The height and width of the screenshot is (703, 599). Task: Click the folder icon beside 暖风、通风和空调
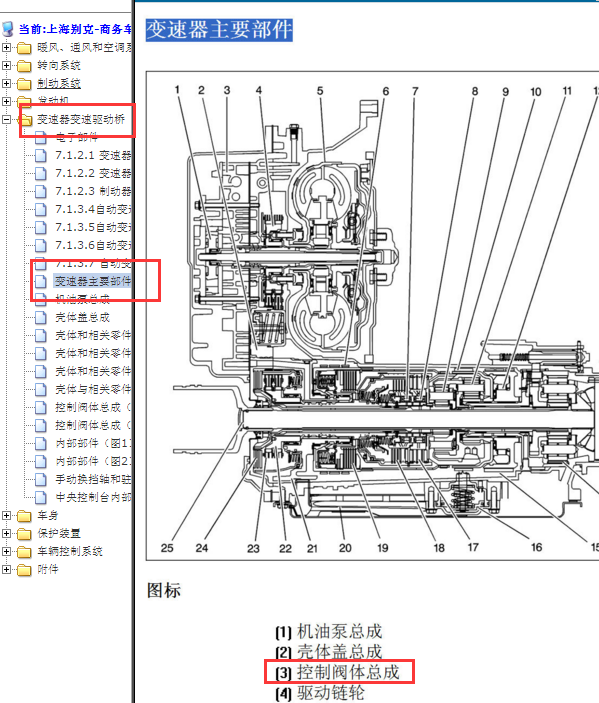[x=24, y=48]
